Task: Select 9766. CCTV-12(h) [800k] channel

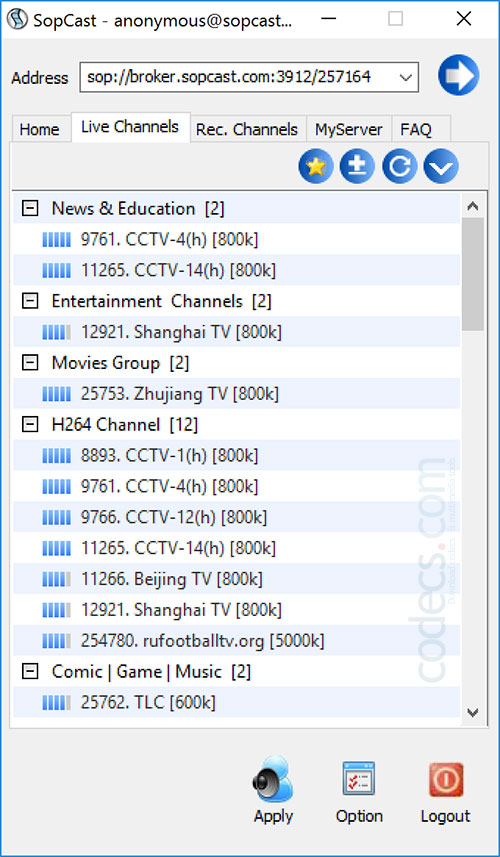Action: [x=174, y=517]
